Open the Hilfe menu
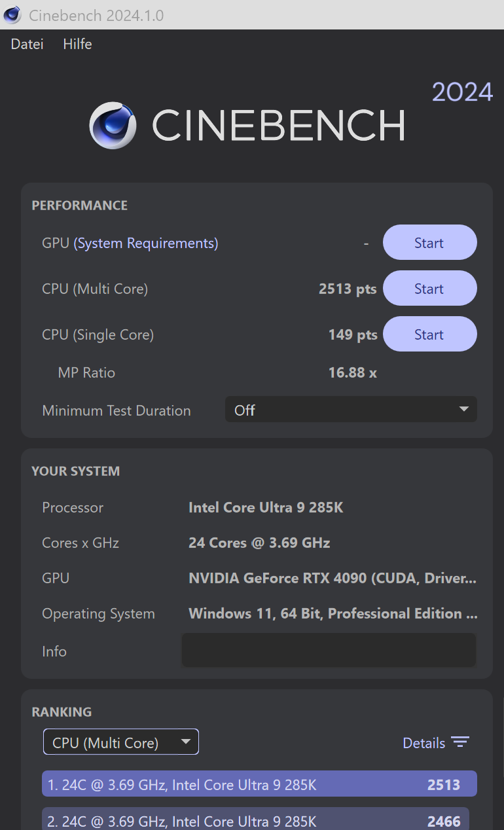This screenshot has height=830, width=504. (x=77, y=44)
